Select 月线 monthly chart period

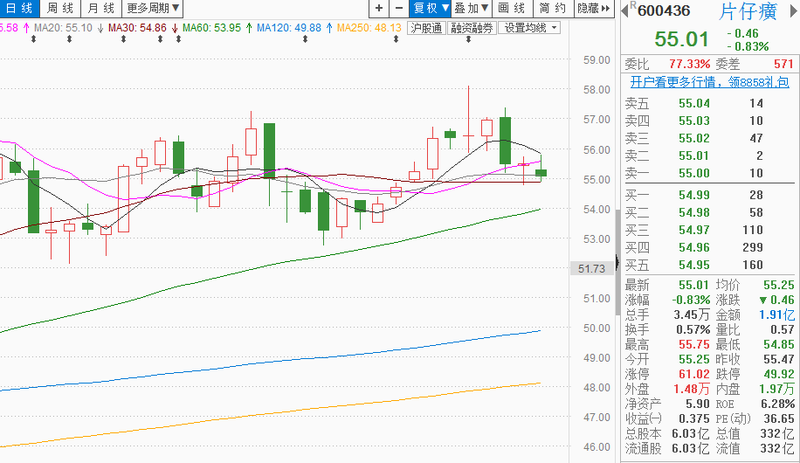pos(100,8)
